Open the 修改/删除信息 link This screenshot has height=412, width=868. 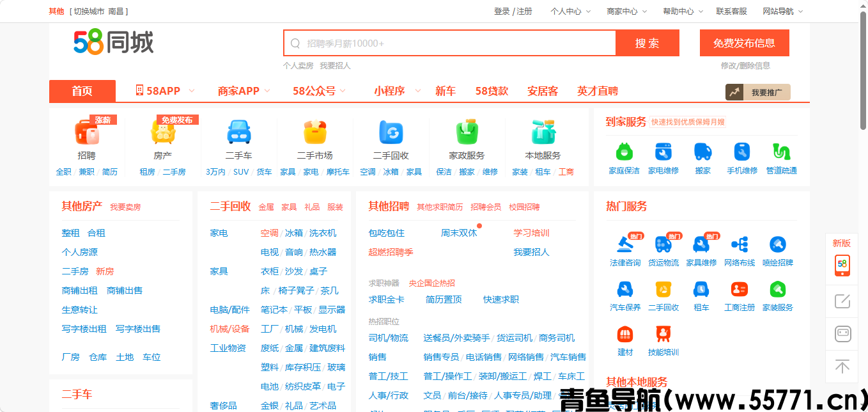click(745, 65)
